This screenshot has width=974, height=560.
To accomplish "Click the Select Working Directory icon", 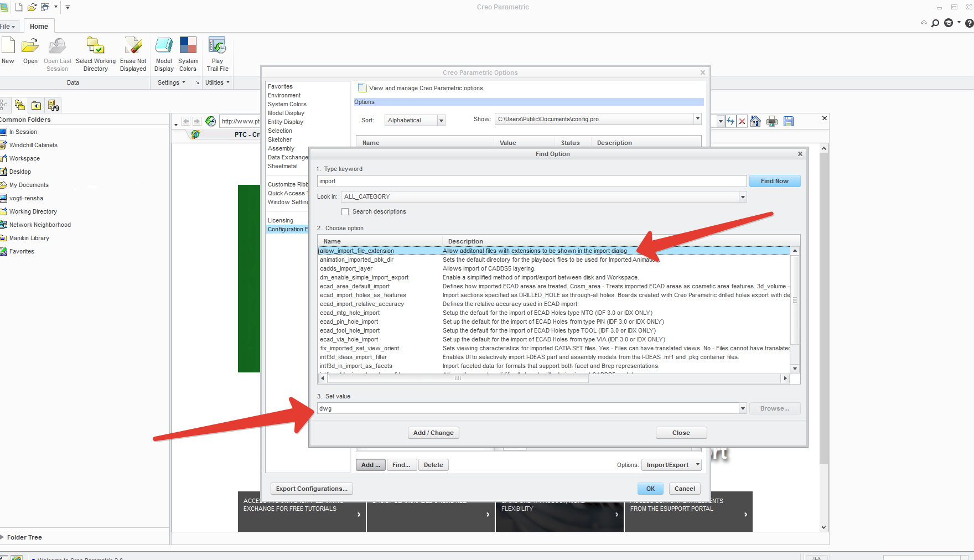I will 95,45.
